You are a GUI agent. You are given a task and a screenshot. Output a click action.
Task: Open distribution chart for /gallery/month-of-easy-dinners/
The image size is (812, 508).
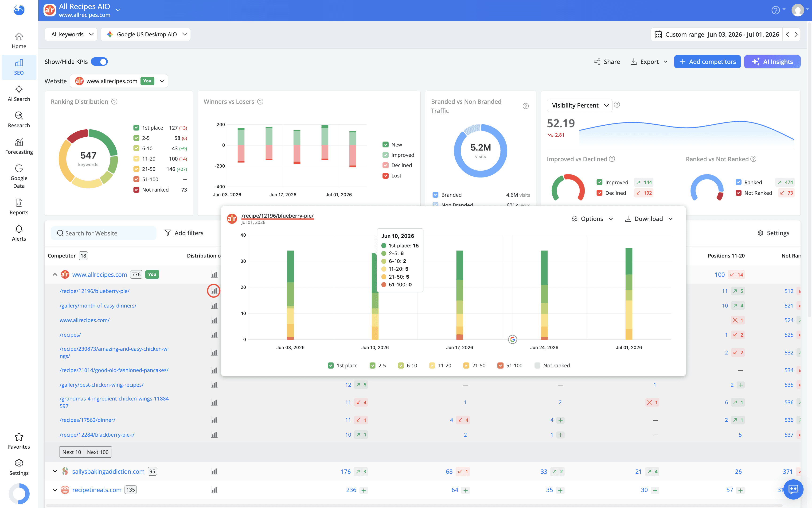(214, 306)
